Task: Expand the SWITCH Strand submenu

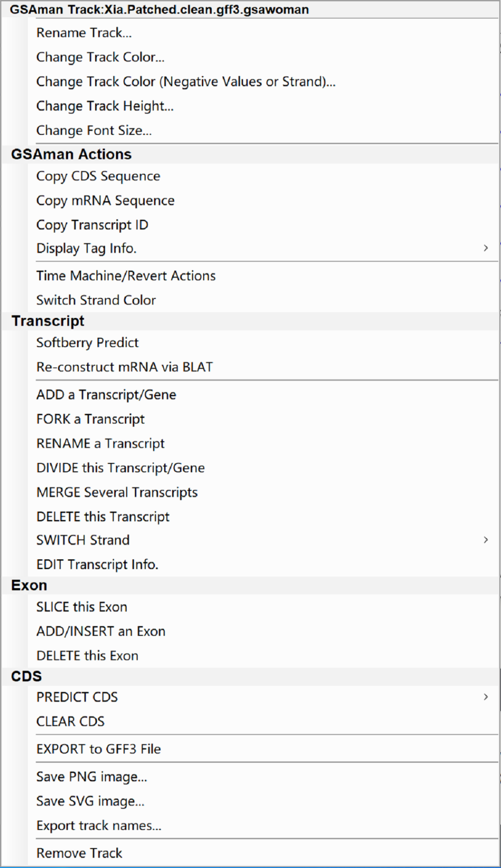Action: pyautogui.click(x=83, y=540)
